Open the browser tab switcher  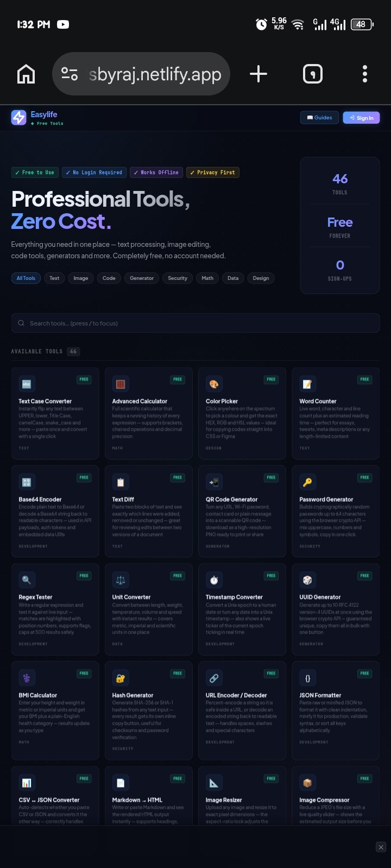pyautogui.click(x=312, y=74)
